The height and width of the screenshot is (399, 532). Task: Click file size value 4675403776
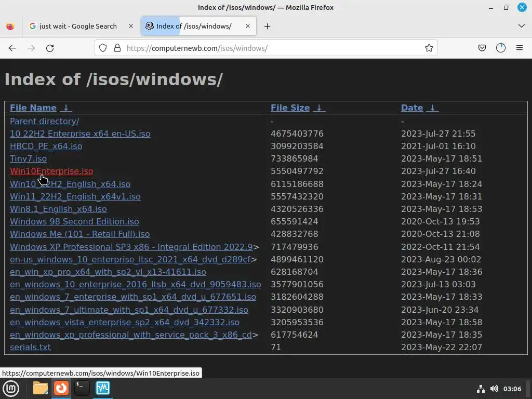[x=297, y=134]
